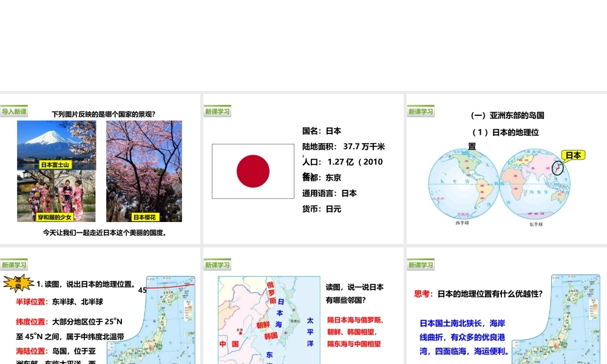The image size is (607, 364).
Task: Click the question 下列图片反映的是哪个国家的景观?
Action: pos(104,114)
